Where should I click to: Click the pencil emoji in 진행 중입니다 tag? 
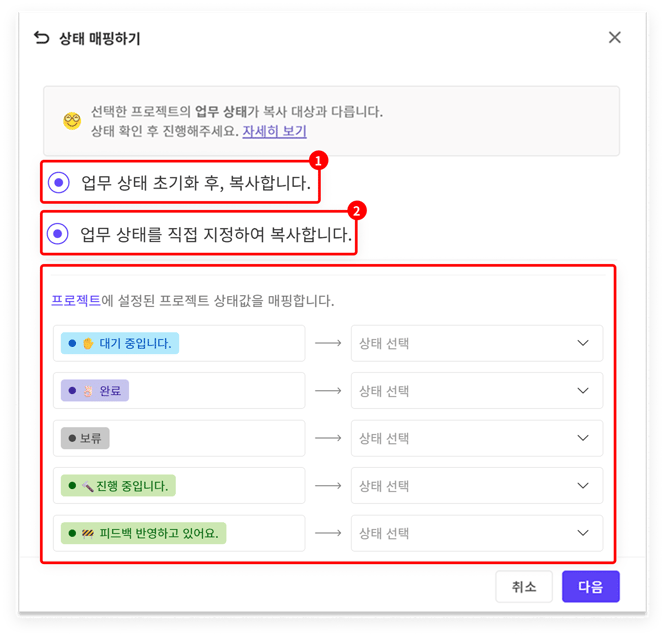tap(88, 486)
